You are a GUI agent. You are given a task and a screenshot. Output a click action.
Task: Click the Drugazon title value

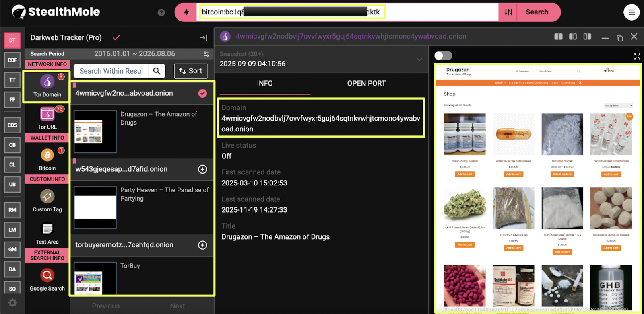[x=276, y=237]
